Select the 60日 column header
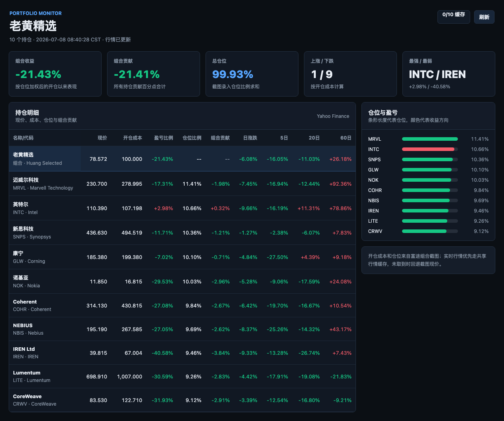504x421 pixels. pyautogui.click(x=346, y=138)
